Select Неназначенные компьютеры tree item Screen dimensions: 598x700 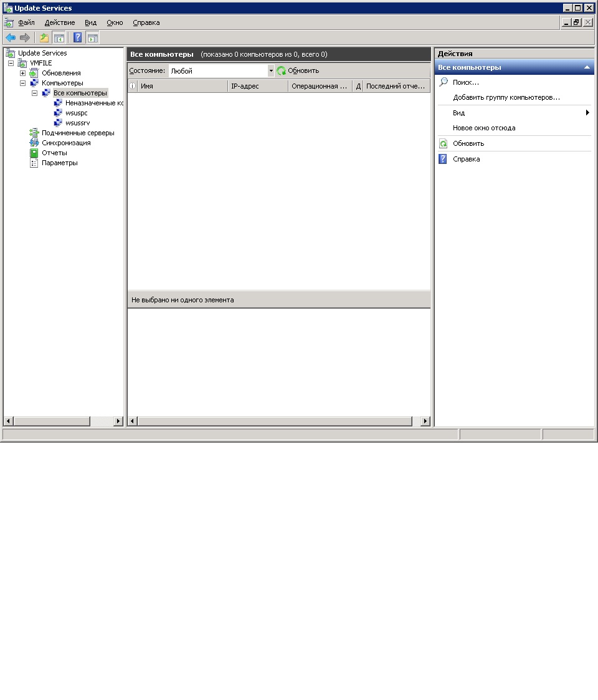[94, 103]
